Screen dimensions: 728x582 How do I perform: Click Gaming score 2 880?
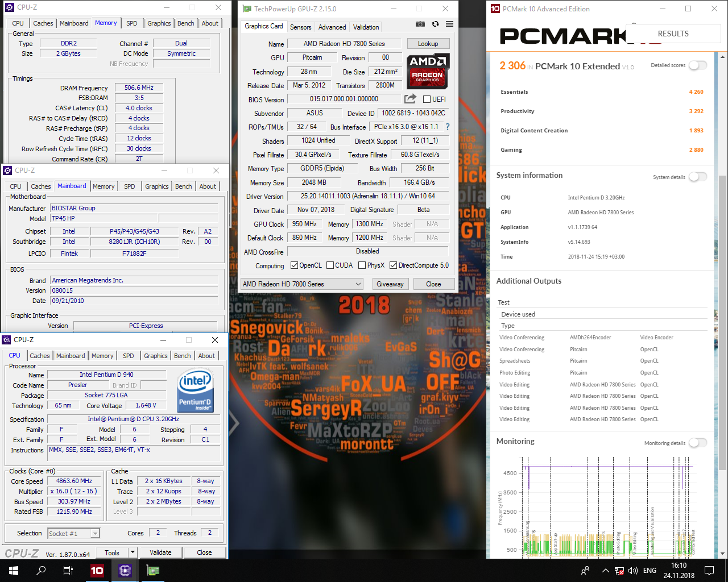tap(696, 150)
